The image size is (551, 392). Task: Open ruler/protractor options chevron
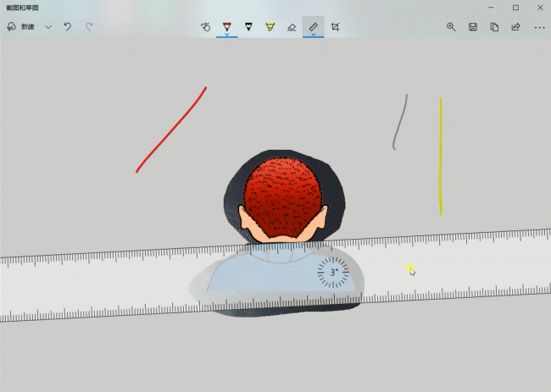(x=314, y=35)
